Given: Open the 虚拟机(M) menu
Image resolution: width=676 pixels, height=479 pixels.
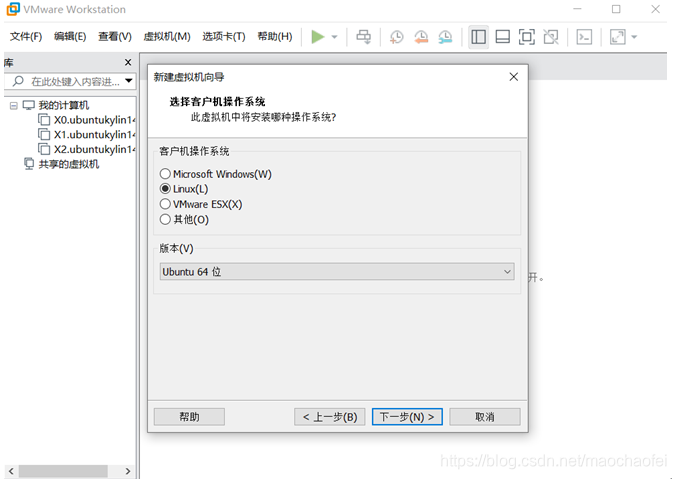Looking at the screenshot, I should 167,37.
